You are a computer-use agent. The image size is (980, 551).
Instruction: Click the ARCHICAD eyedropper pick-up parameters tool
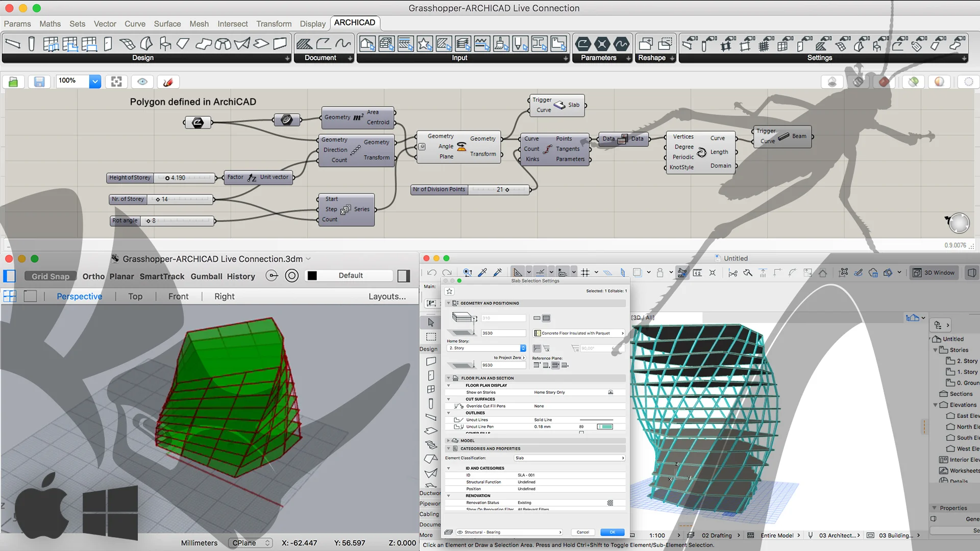pos(482,272)
